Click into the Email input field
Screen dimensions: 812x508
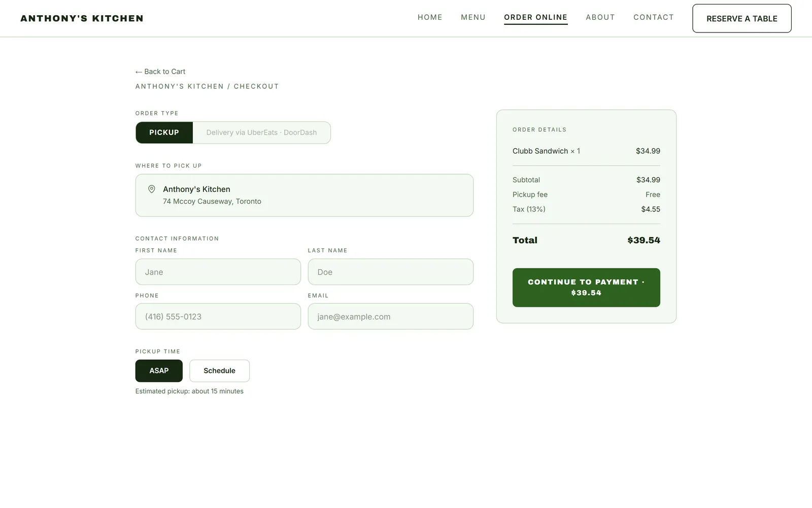tap(391, 316)
